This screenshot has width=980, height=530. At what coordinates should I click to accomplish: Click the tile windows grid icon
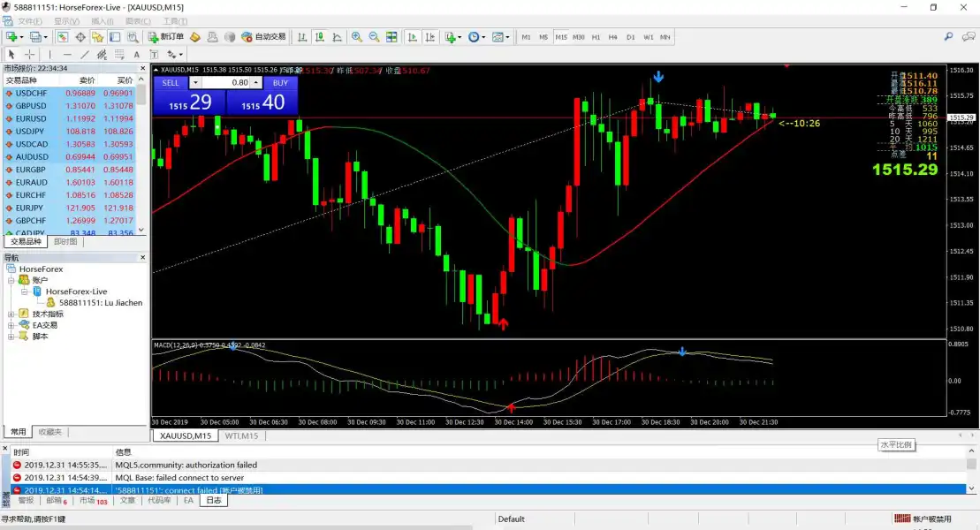pos(391,37)
